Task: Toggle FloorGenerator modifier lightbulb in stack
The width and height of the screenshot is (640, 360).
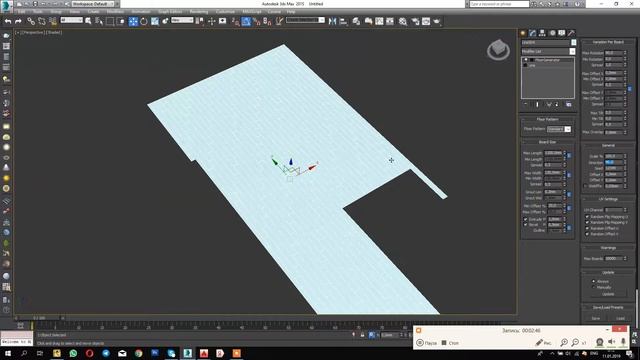Action: pos(526,60)
